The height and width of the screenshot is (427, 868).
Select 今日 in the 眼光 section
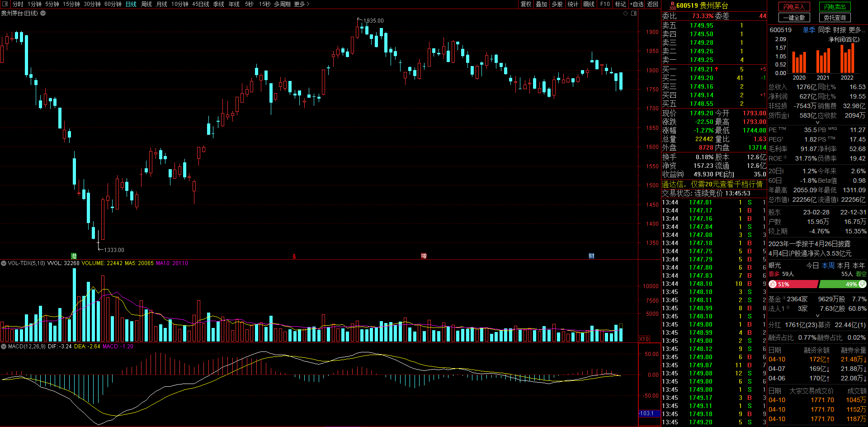click(x=813, y=266)
